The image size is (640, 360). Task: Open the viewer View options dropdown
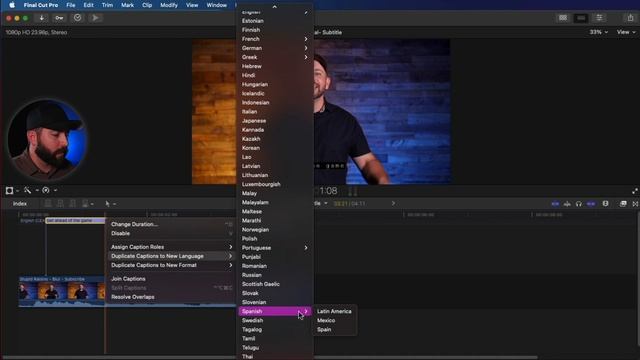tap(626, 32)
